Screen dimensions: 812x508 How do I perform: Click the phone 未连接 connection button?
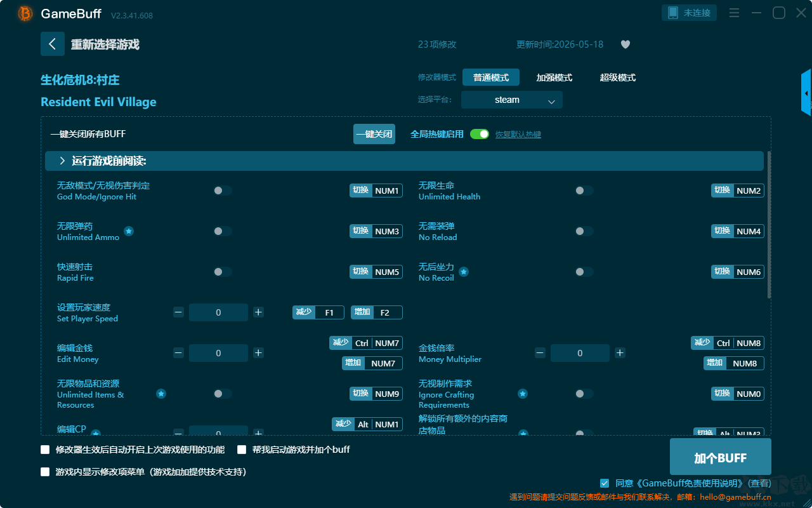click(x=690, y=13)
